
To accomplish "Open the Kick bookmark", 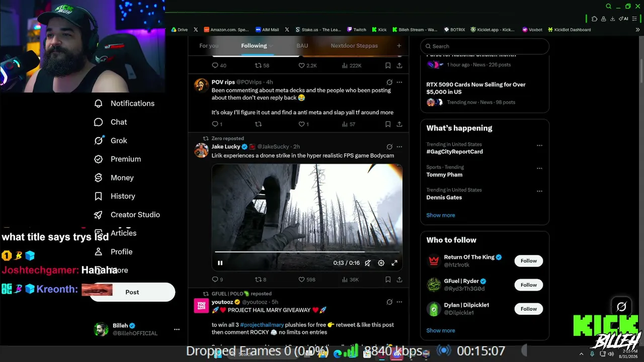I will point(379,30).
